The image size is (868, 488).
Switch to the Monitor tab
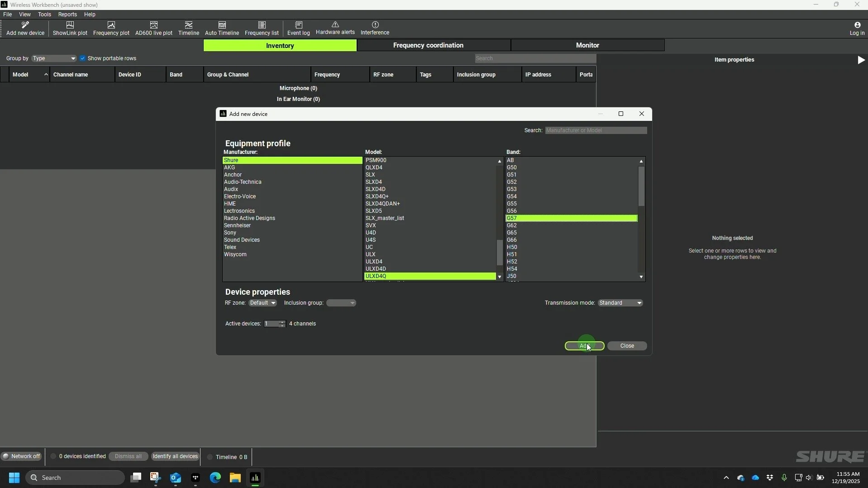[587, 45]
